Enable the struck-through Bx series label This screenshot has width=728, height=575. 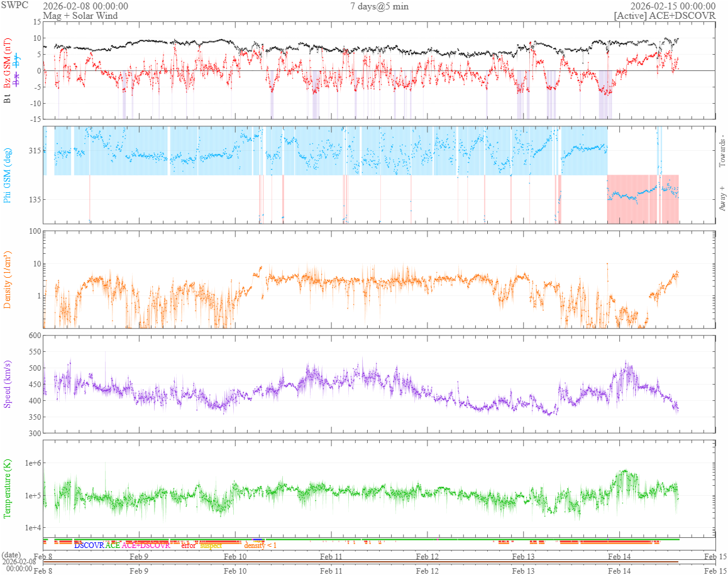pos(17,79)
